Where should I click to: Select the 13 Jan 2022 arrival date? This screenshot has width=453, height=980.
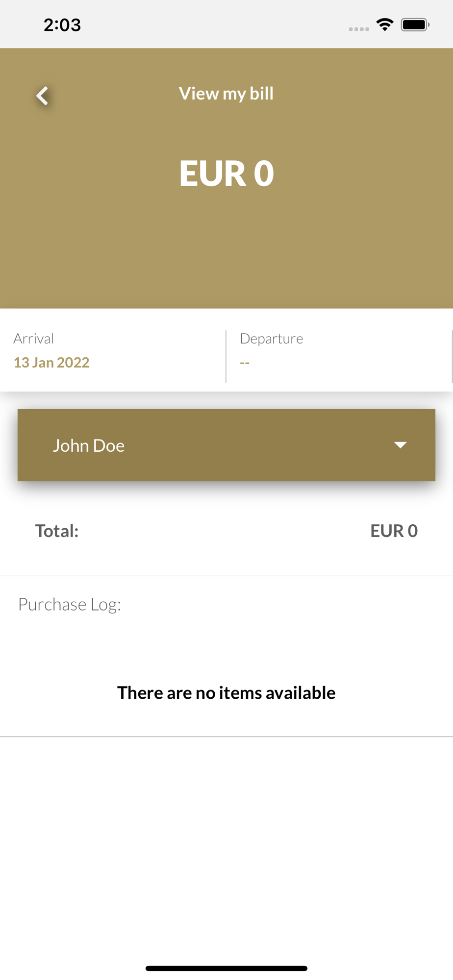point(51,363)
